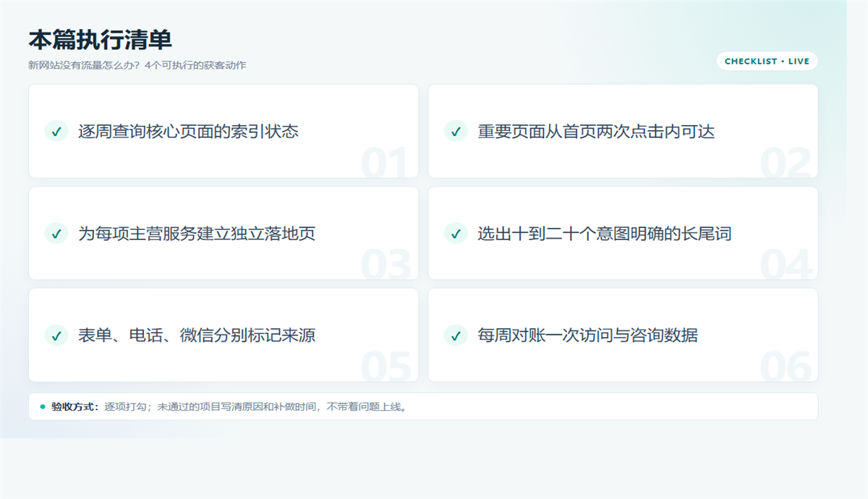Viewport: 868px width, 499px height.
Task: Click the CHECKLIST · LIVE badge
Action: pyautogui.click(x=767, y=61)
